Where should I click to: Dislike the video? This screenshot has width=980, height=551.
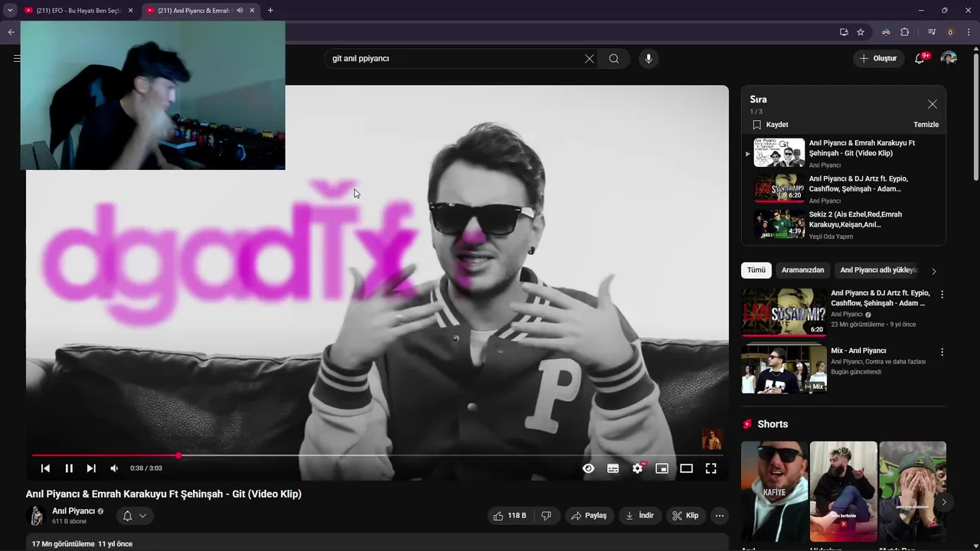coord(546,516)
